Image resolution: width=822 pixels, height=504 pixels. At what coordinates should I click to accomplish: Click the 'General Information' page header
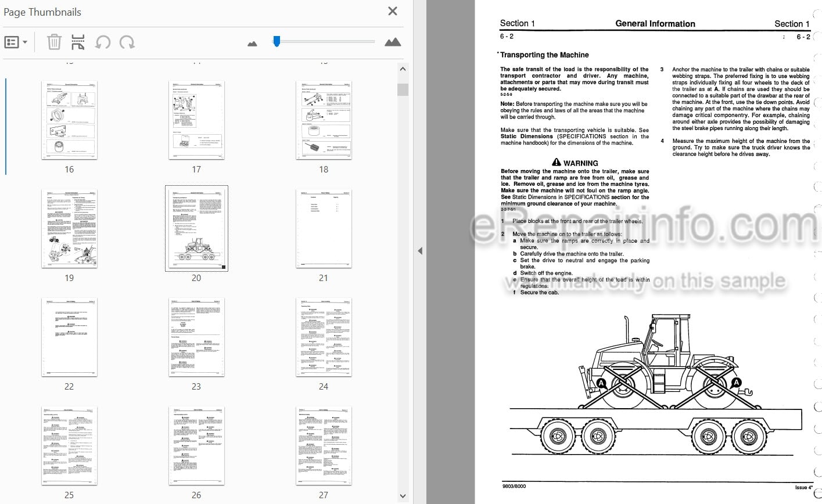[655, 24]
